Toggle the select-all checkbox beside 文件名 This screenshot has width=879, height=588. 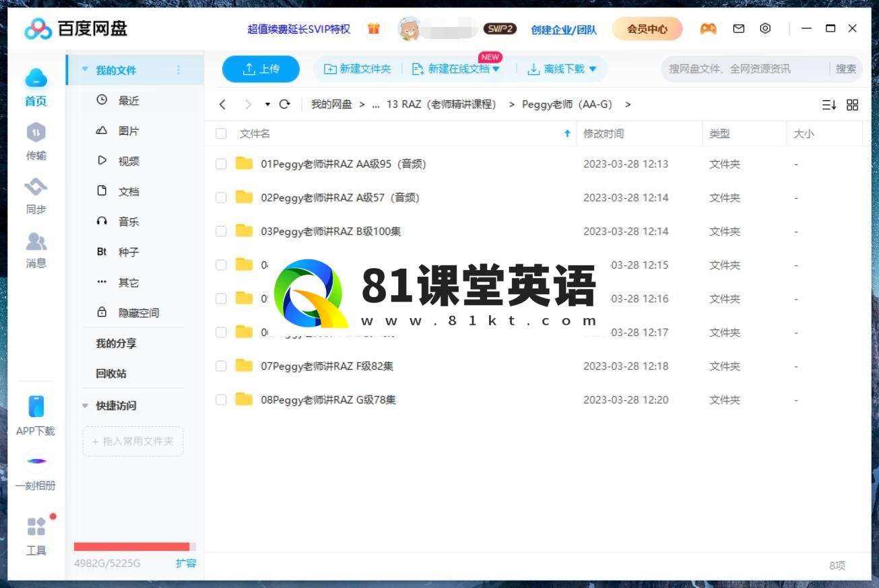pos(221,133)
